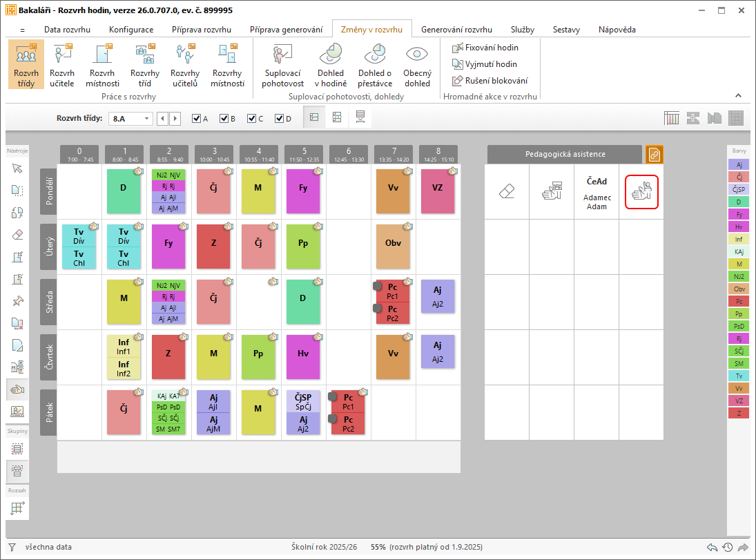
Task: Select Dohled v hodině
Action: [330, 65]
